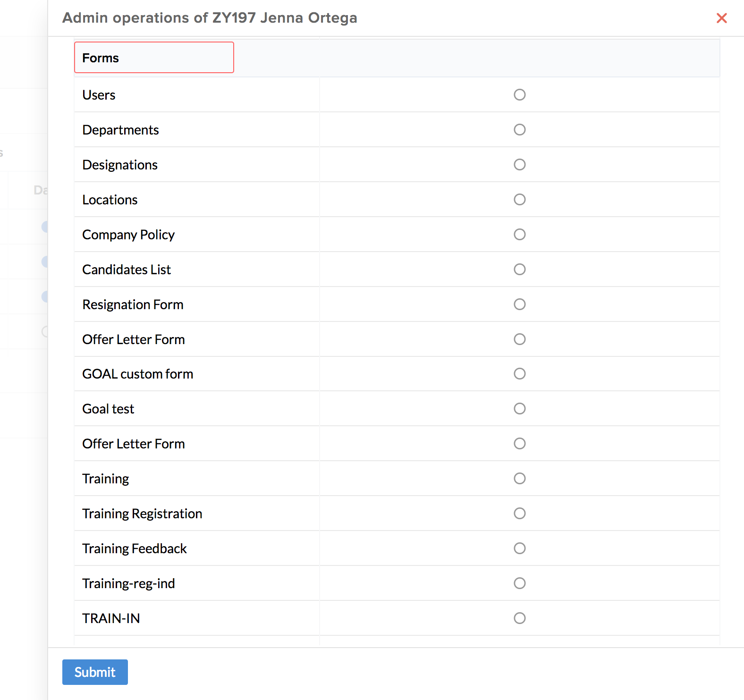Select the Departments radio button

tap(519, 130)
